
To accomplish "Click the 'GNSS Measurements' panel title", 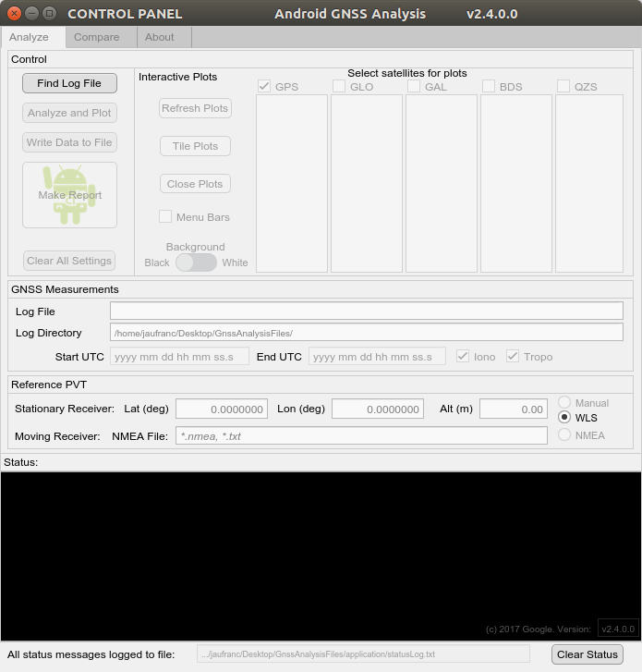I will (65, 289).
